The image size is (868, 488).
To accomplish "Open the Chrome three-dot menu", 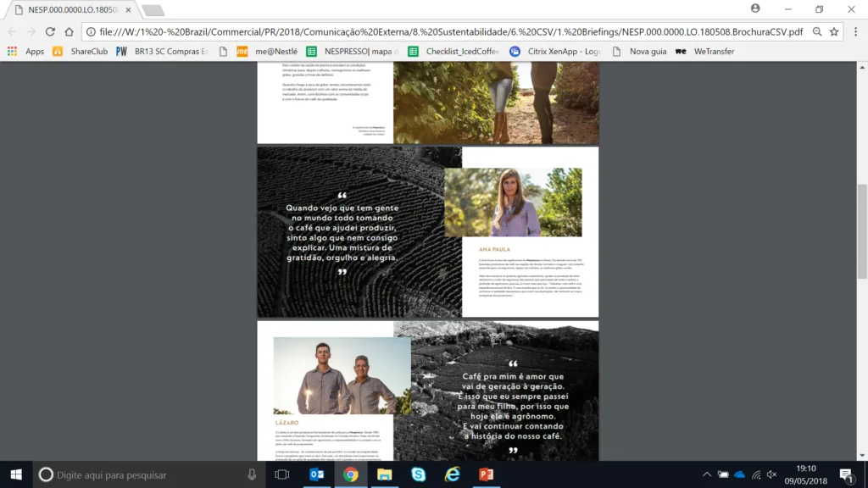I will [x=854, y=31].
